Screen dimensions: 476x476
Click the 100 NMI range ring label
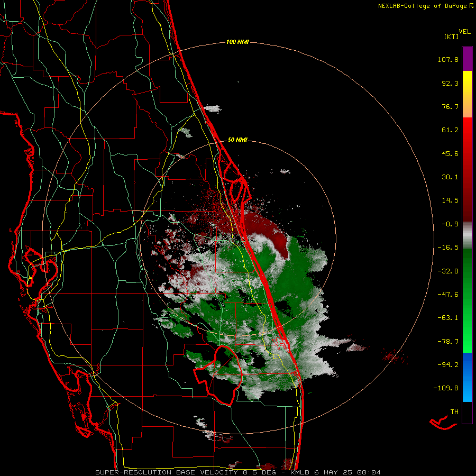pyautogui.click(x=237, y=42)
